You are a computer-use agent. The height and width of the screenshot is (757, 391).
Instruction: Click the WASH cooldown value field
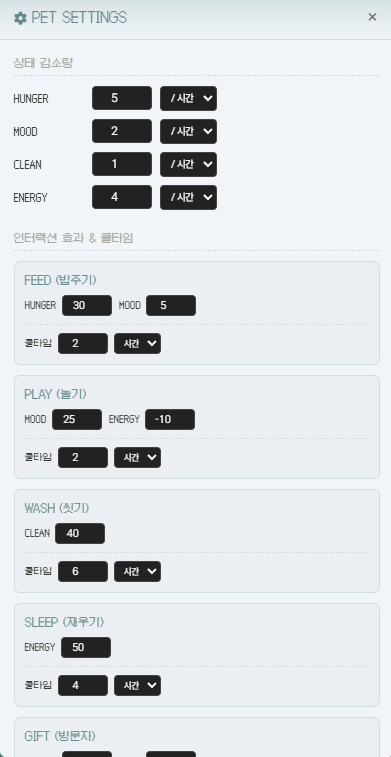[83, 572]
